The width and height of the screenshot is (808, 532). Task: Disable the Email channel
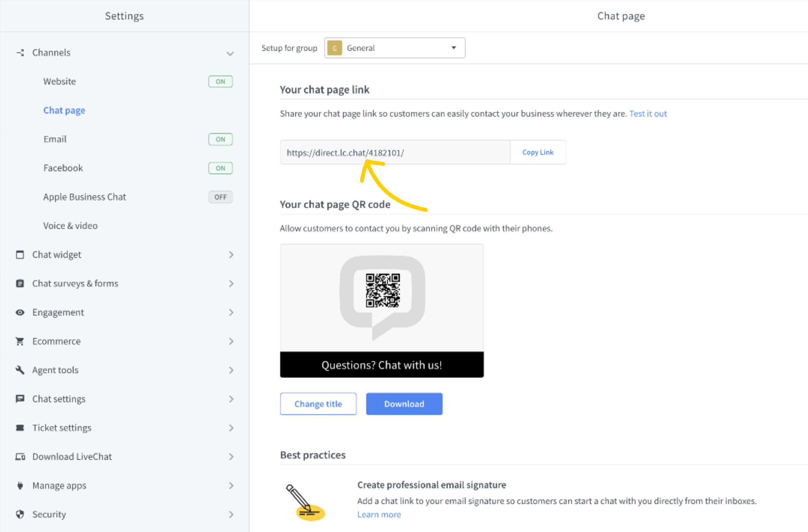pyautogui.click(x=220, y=139)
